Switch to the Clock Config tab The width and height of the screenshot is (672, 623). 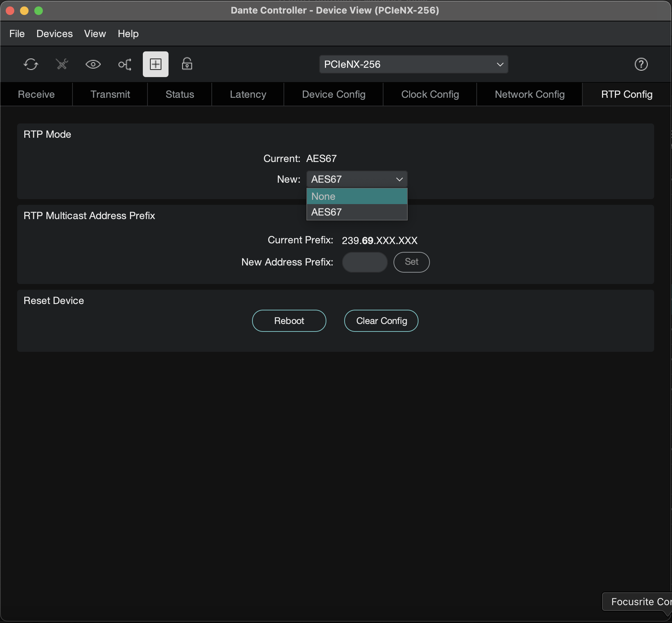430,94
